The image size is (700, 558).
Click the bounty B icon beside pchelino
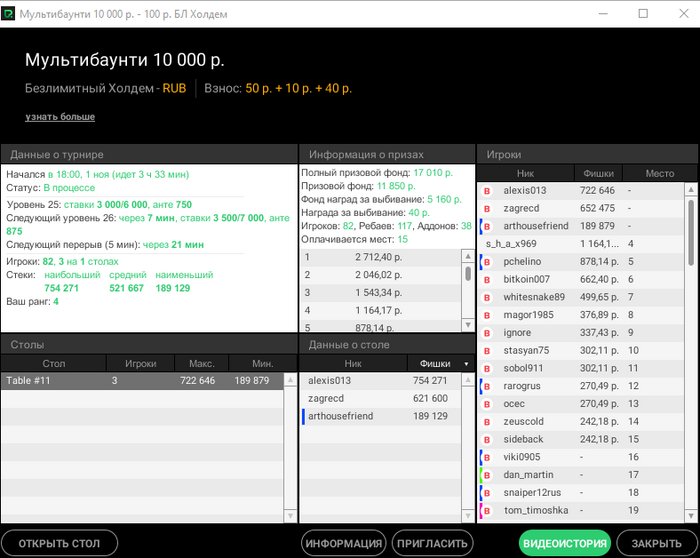(x=487, y=262)
